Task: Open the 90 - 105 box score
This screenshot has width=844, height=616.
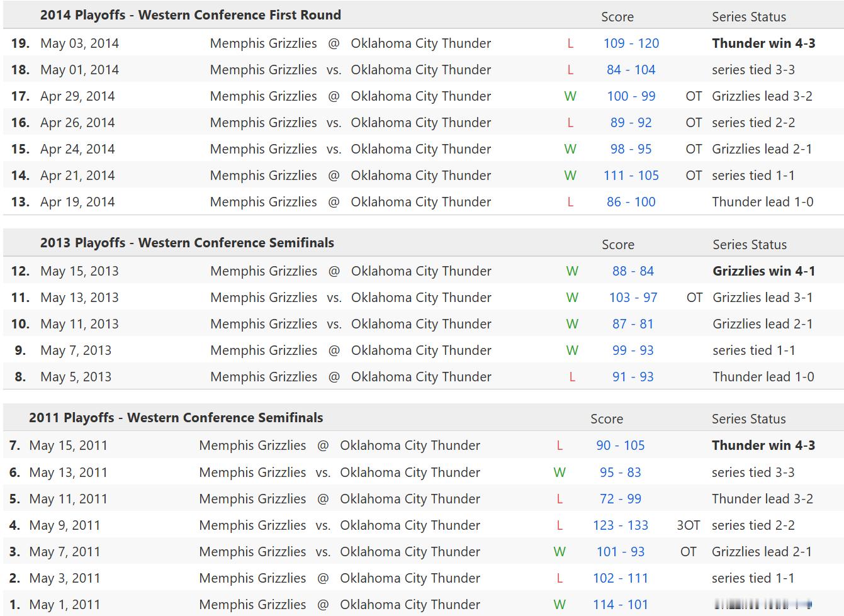Action: [620, 445]
